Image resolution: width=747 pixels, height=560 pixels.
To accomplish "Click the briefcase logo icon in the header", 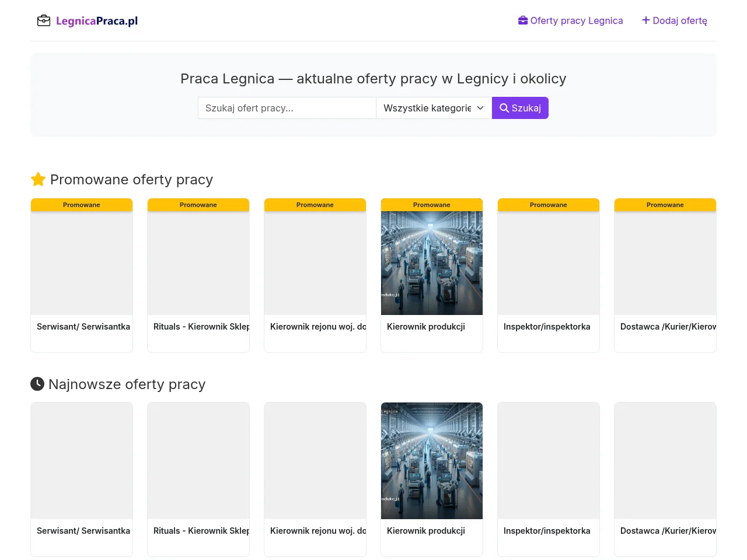I will pos(44,21).
